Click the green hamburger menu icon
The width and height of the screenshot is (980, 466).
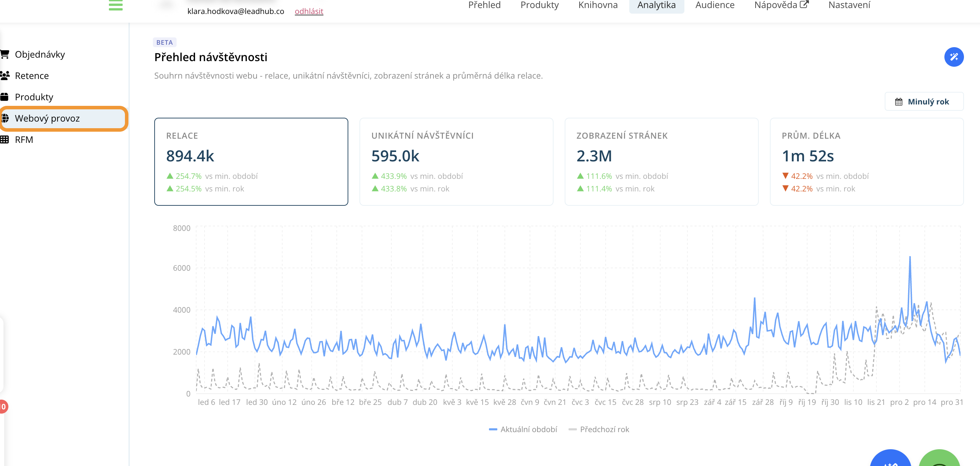tap(115, 5)
